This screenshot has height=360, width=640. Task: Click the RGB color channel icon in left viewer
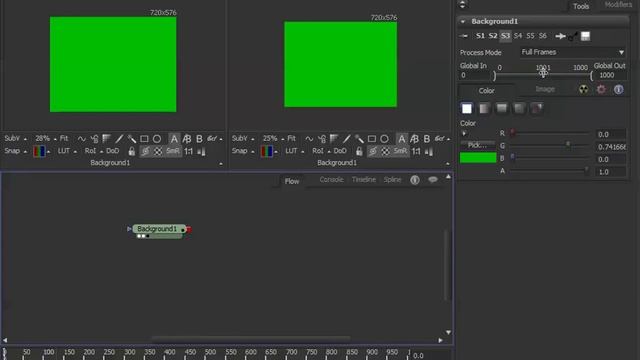point(39,151)
